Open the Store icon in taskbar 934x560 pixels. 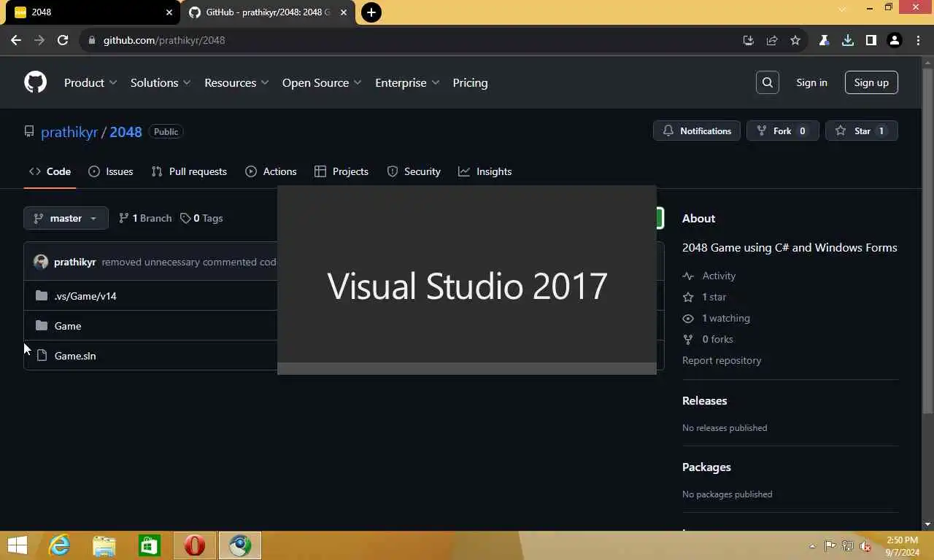[x=150, y=545]
